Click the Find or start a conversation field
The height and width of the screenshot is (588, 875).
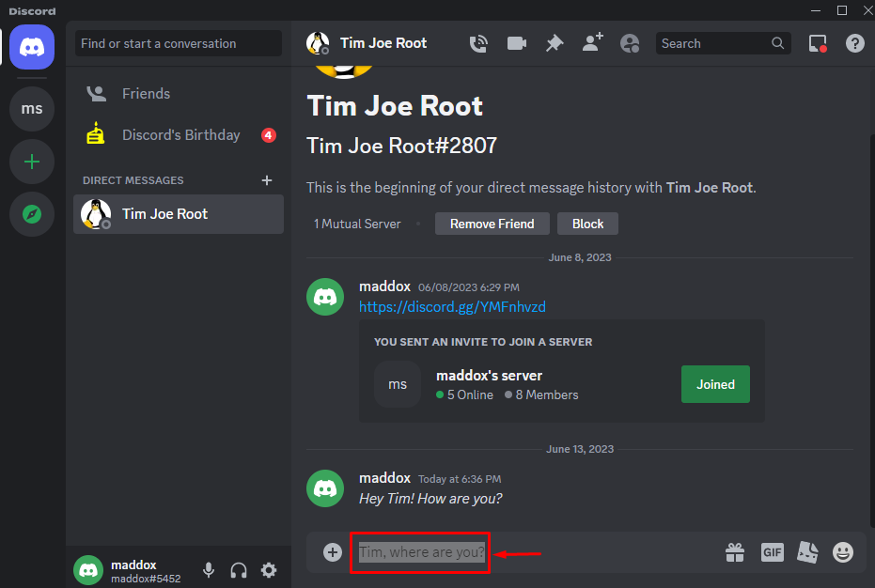click(179, 43)
